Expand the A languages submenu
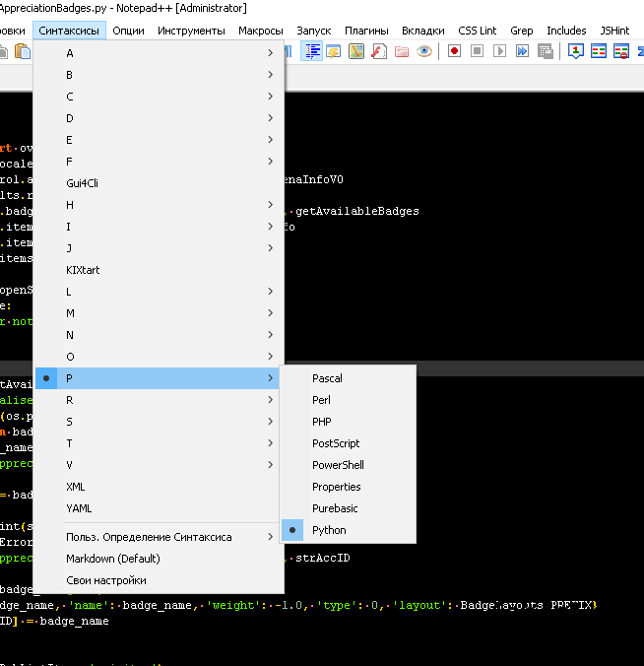Image resolution: width=644 pixels, height=666 pixels. [158, 53]
